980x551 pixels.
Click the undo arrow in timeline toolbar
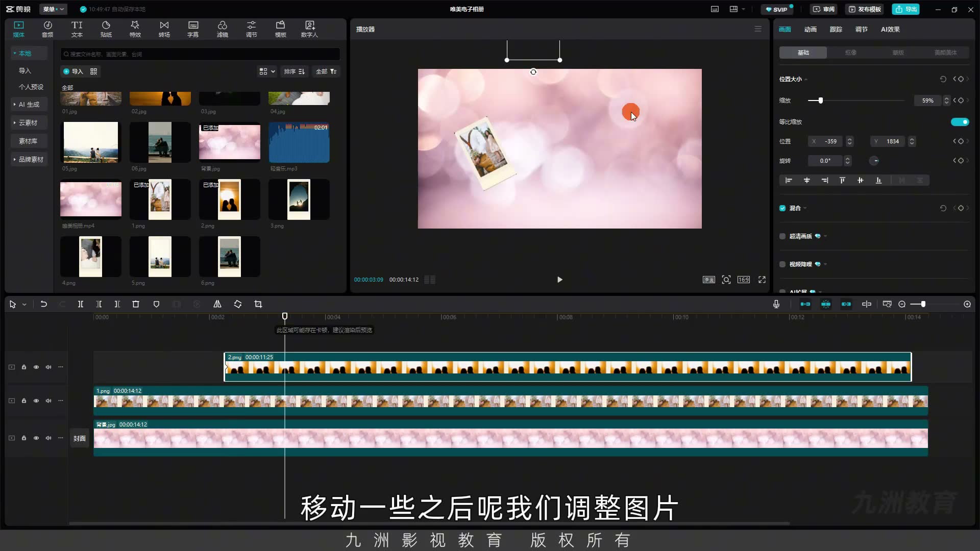pyautogui.click(x=44, y=304)
